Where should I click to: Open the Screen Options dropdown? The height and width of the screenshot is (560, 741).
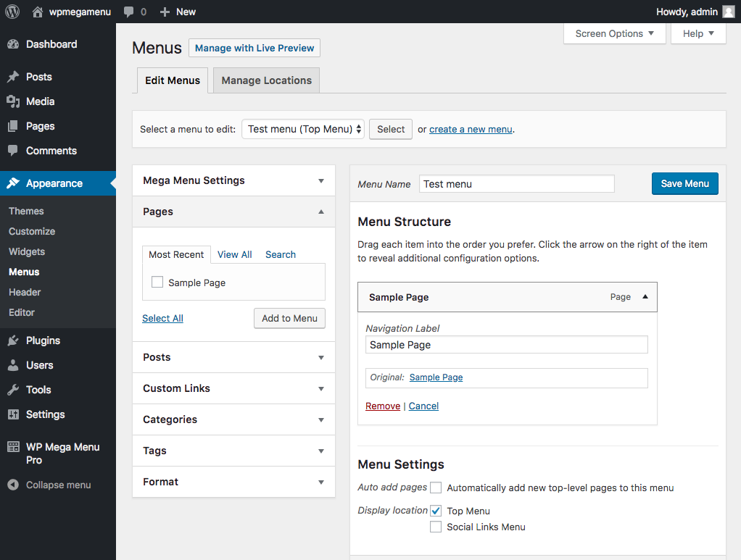614,33
